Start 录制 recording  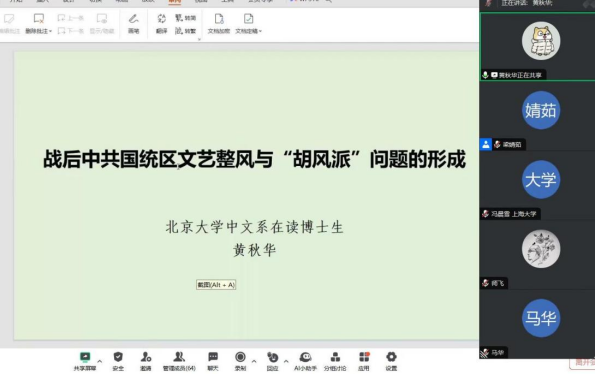point(240,361)
